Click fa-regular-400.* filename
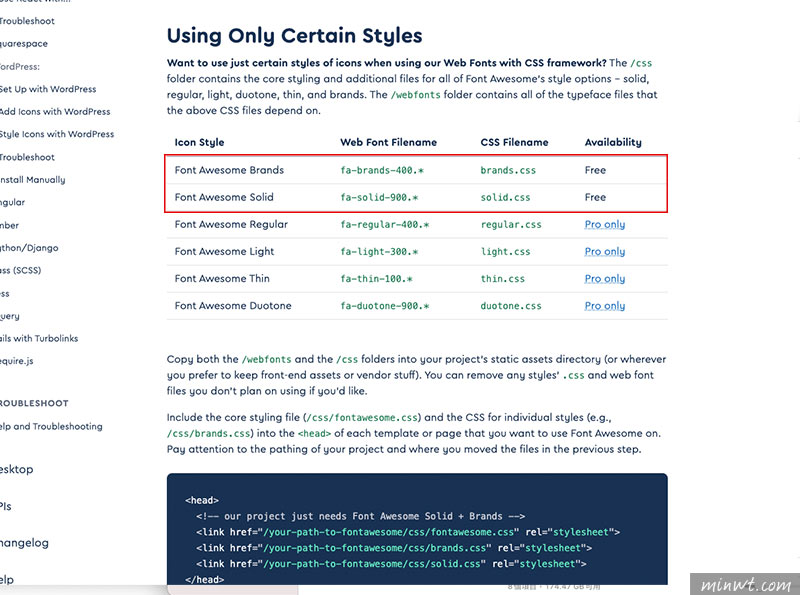 (385, 225)
